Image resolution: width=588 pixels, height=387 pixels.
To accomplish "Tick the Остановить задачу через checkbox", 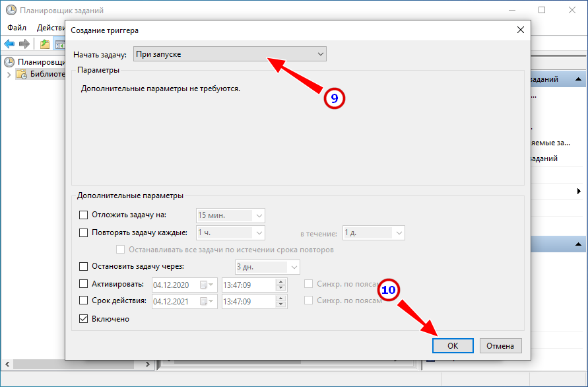I will coord(83,267).
